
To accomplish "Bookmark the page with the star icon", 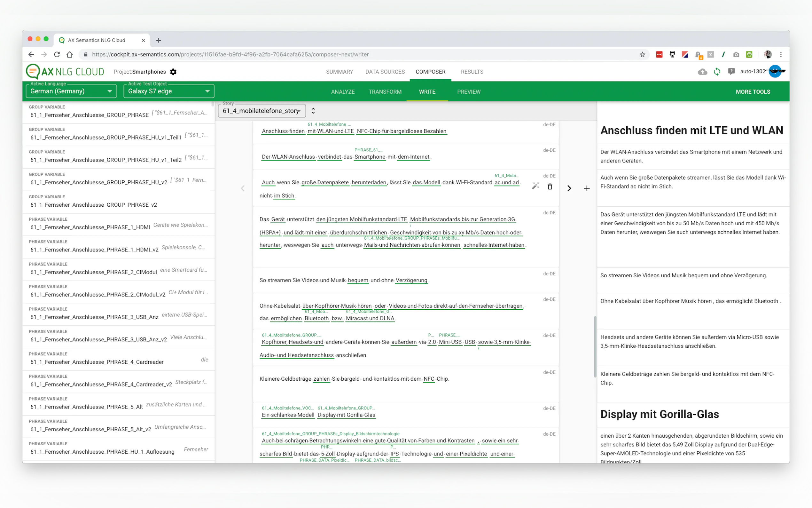I will click(642, 54).
